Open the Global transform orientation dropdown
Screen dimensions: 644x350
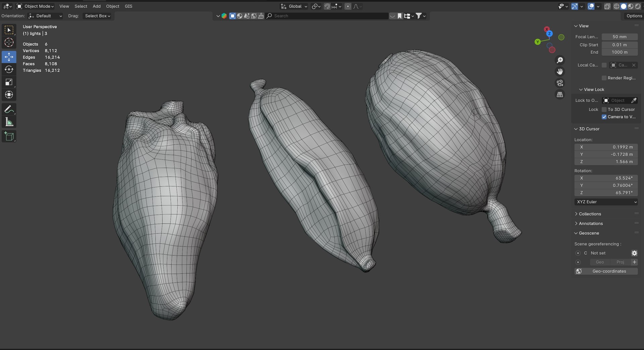pos(294,6)
